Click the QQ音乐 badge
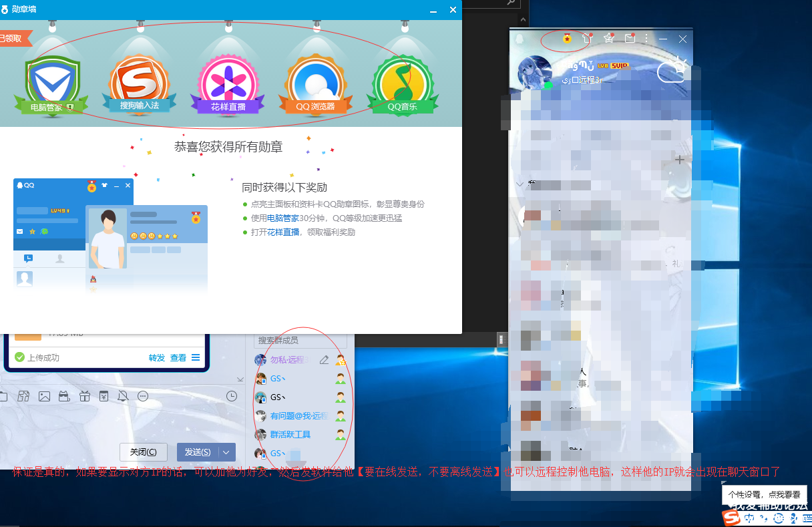Viewport: 812px width, 527px height. (403, 85)
